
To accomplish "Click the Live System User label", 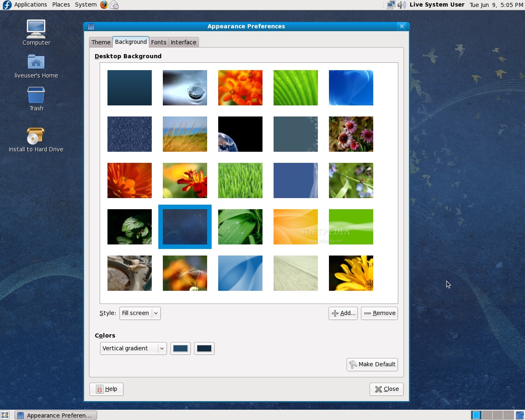I will pyautogui.click(x=437, y=5).
